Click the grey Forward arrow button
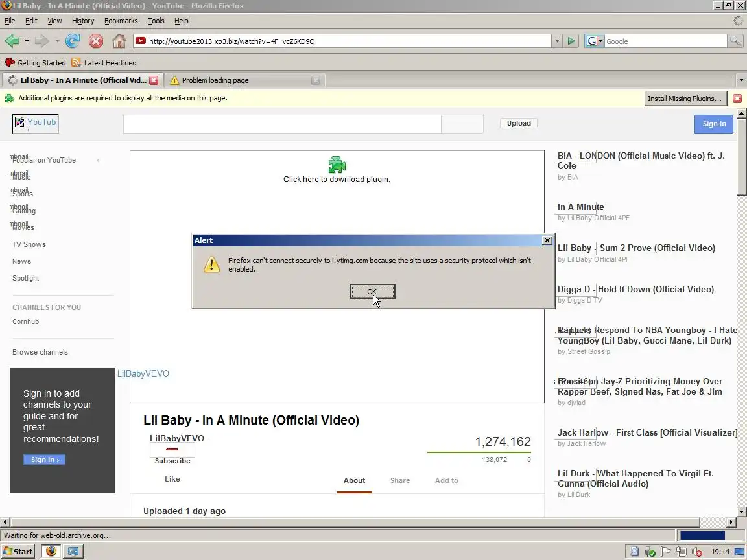 click(42, 41)
